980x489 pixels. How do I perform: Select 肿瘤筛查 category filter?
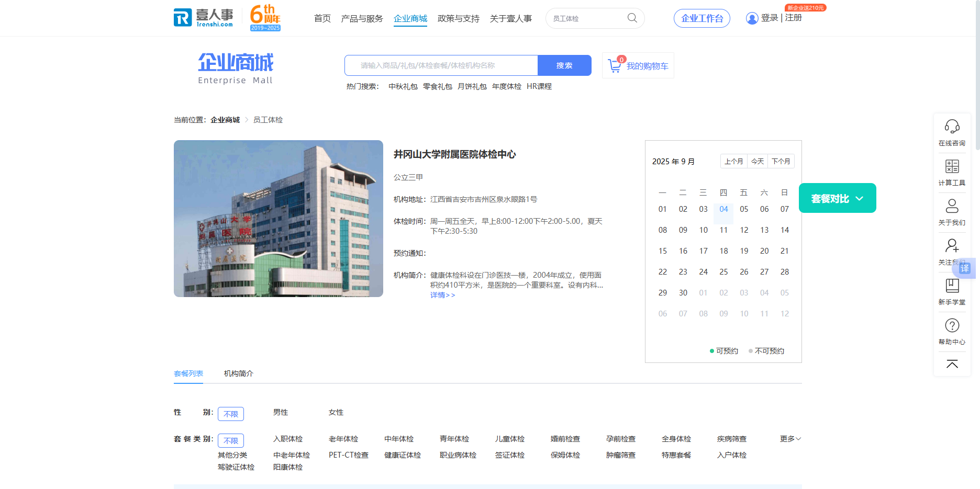click(x=621, y=455)
